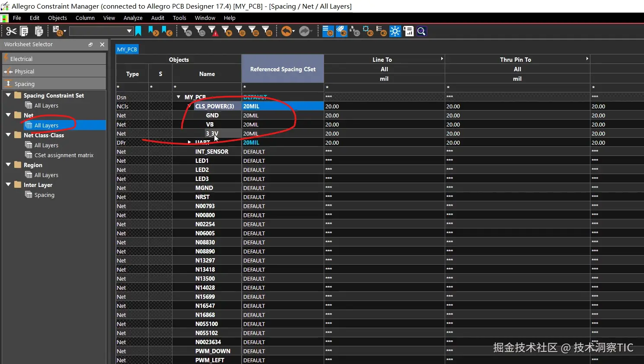Open the Objects menu
This screenshot has height=364, width=644.
coord(57,18)
